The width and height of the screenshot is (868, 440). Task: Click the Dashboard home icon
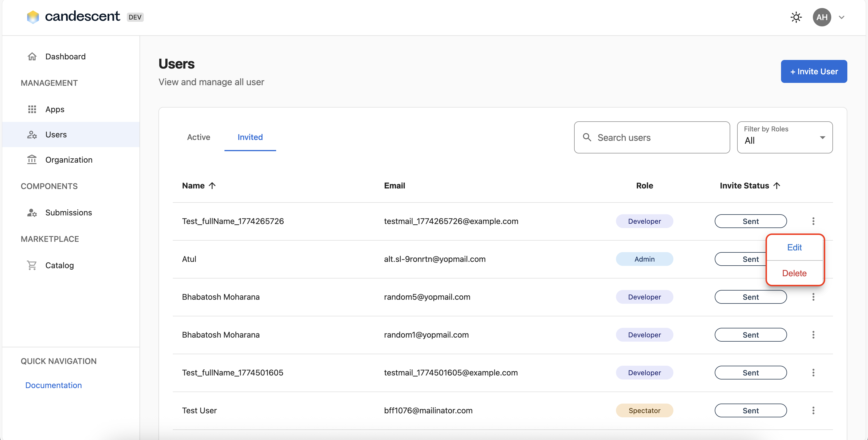tap(32, 57)
